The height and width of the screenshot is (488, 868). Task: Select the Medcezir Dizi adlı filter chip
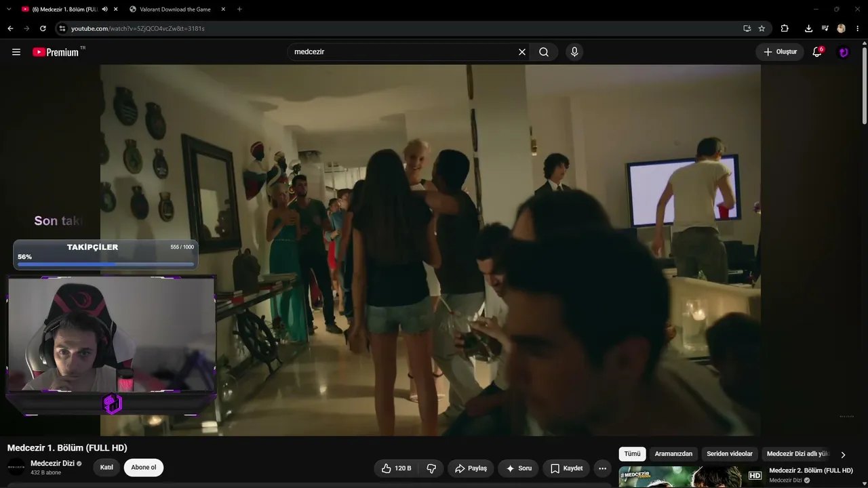797,454
